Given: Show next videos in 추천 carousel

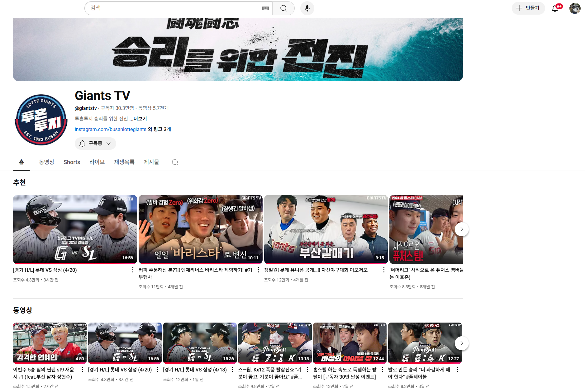Looking at the screenshot, I should pos(462,229).
